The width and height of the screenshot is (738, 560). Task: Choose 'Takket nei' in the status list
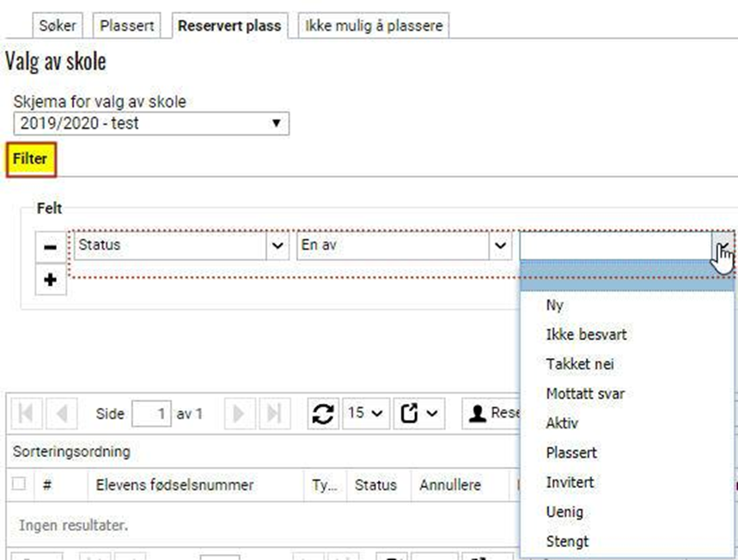(x=579, y=364)
